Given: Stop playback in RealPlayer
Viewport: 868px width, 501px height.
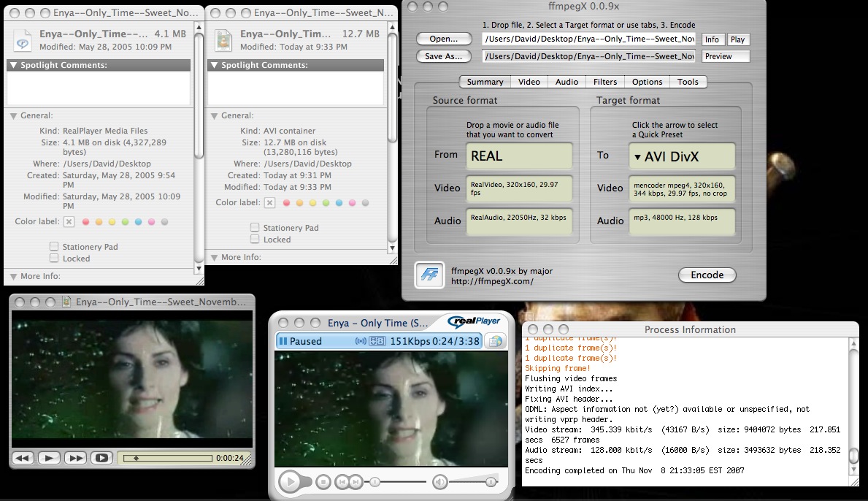Looking at the screenshot, I should pos(323,482).
